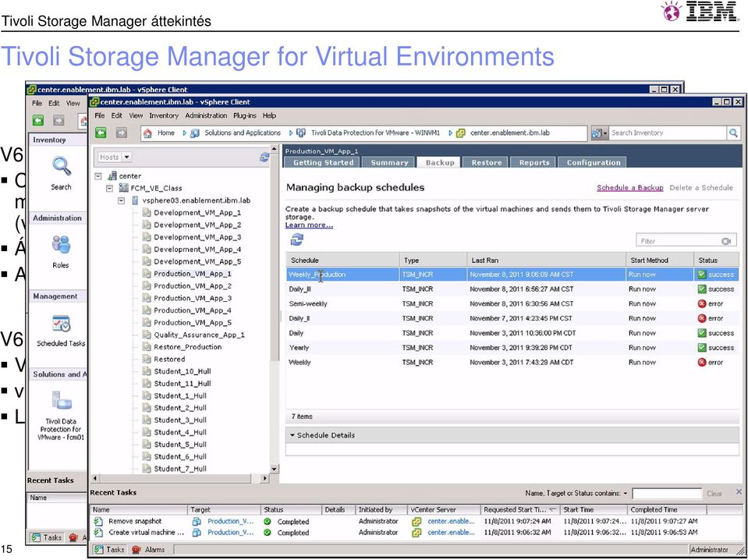The width and height of the screenshot is (748, 560).
Task: Click the Schedule a Backup link
Action: pyautogui.click(x=630, y=188)
